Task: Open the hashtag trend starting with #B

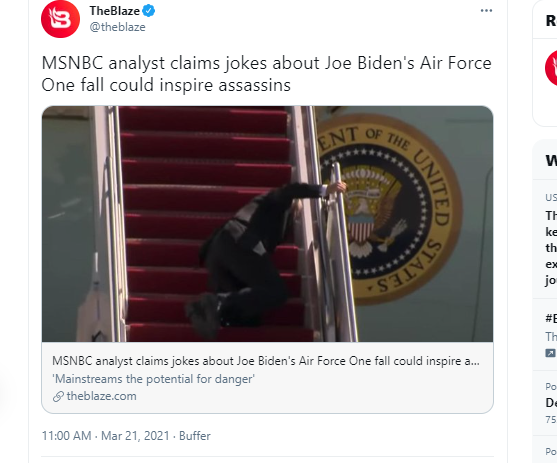Action: click(545, 335)
